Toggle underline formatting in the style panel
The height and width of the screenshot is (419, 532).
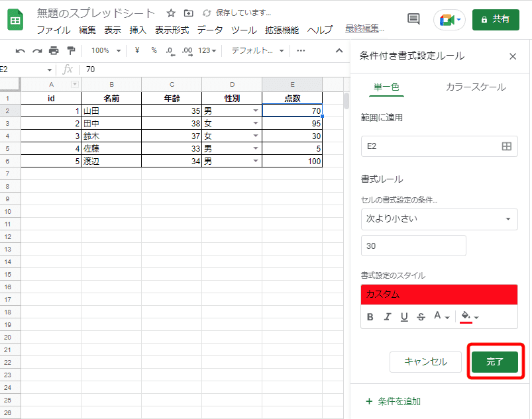(x=404, y=317)
